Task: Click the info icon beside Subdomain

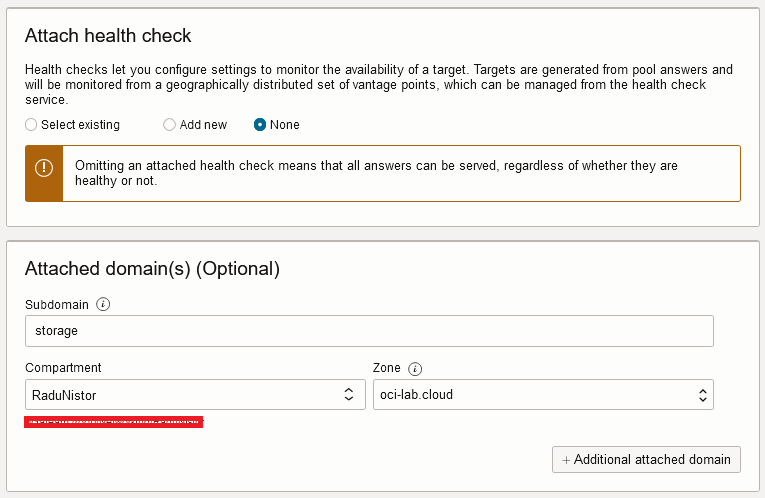Action: (x=103, y=304)
